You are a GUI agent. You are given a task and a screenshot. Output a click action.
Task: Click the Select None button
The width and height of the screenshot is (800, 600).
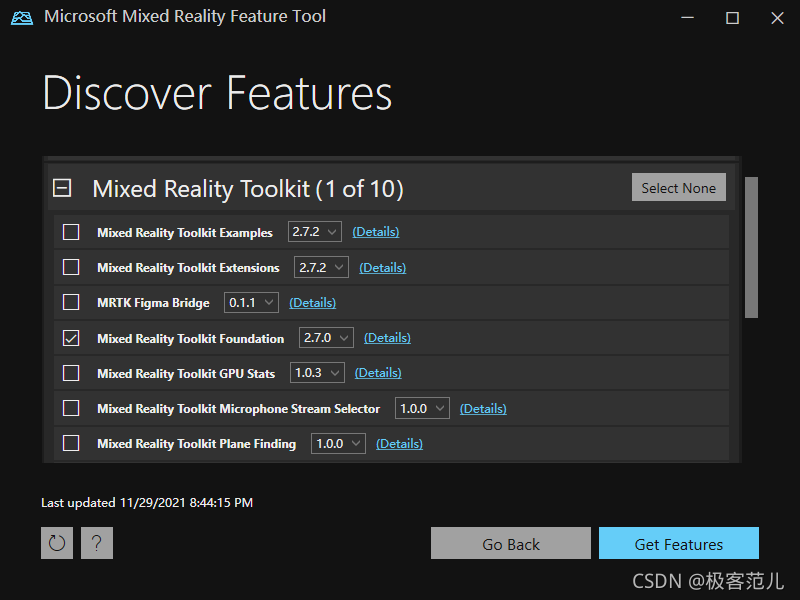coord(679,187)
